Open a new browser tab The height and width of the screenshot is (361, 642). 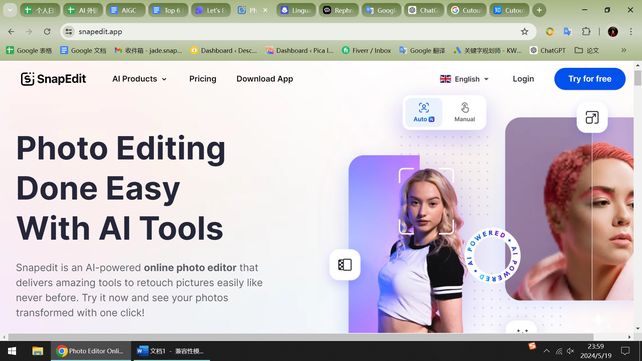pos(539,10)
